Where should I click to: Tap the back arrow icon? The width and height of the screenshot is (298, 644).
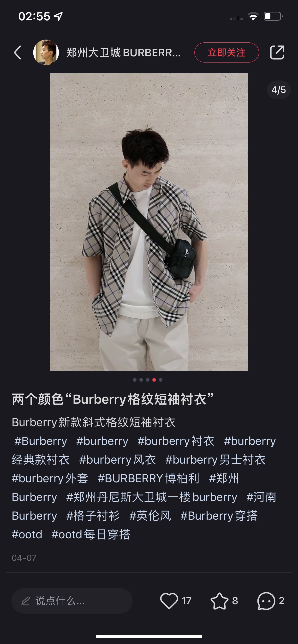[x=18, y=52]
